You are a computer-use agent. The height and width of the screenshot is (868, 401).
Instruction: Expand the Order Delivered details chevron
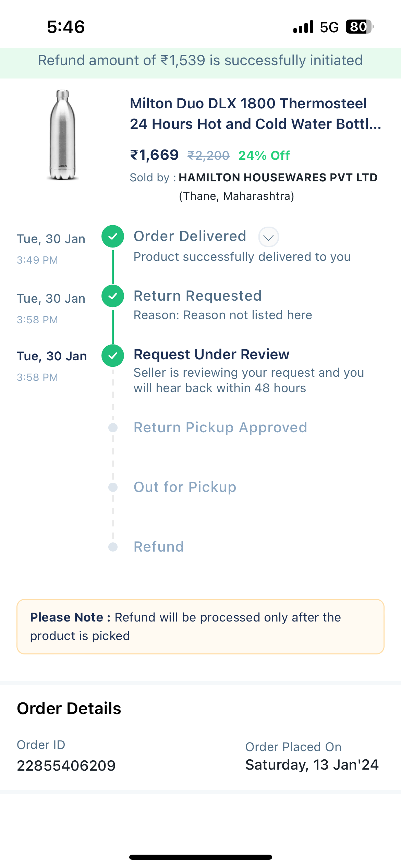click(x=268, y=237)
